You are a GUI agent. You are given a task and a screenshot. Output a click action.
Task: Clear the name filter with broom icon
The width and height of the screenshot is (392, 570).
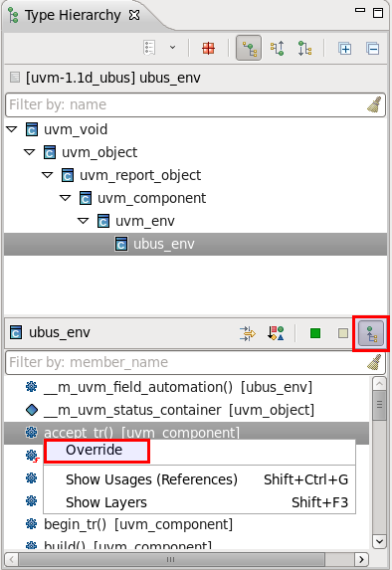tap(374, 104)
